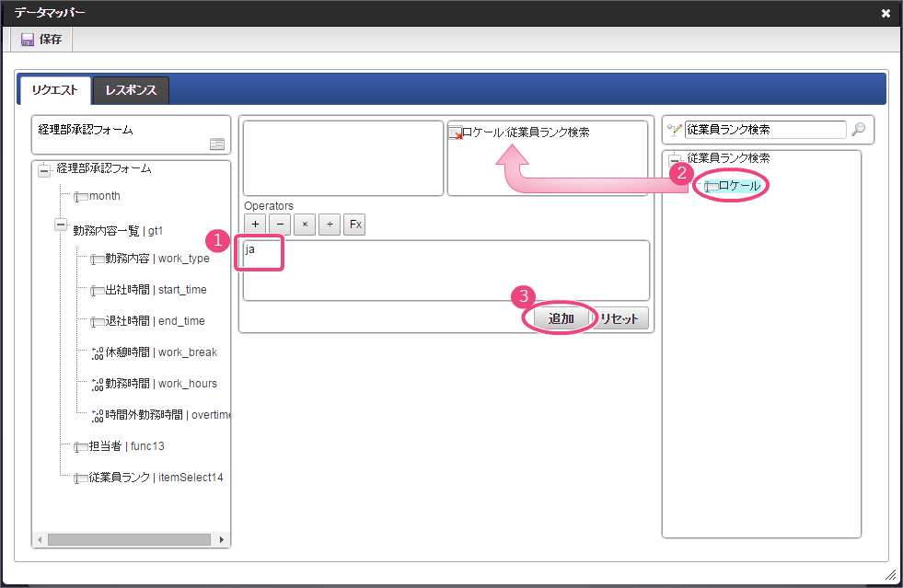Click the field icon of 勤務内容 work_type

97,259
